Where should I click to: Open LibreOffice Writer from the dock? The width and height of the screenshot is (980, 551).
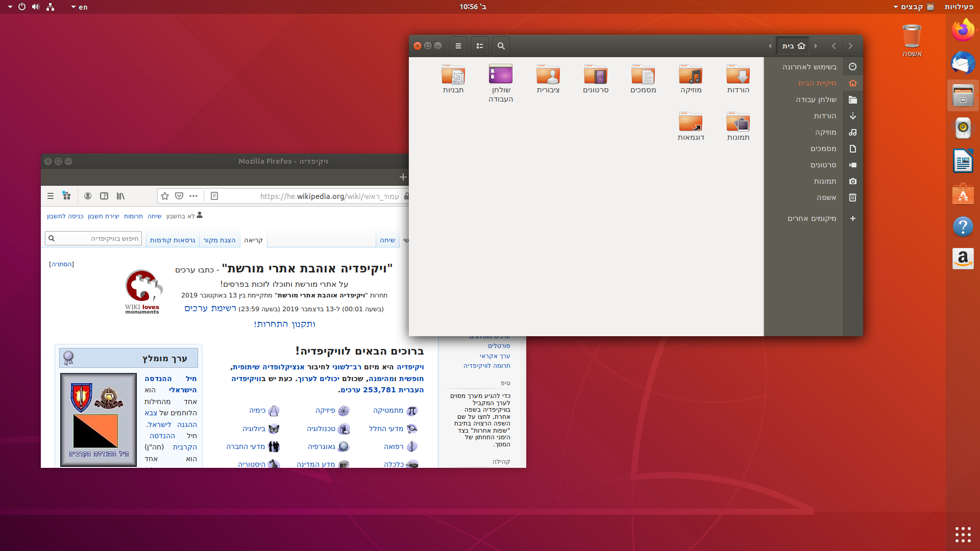coord(963,161)
